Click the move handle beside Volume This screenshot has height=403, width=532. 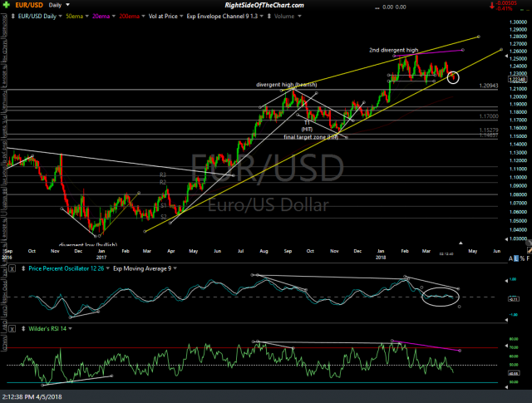coord(269,17)
